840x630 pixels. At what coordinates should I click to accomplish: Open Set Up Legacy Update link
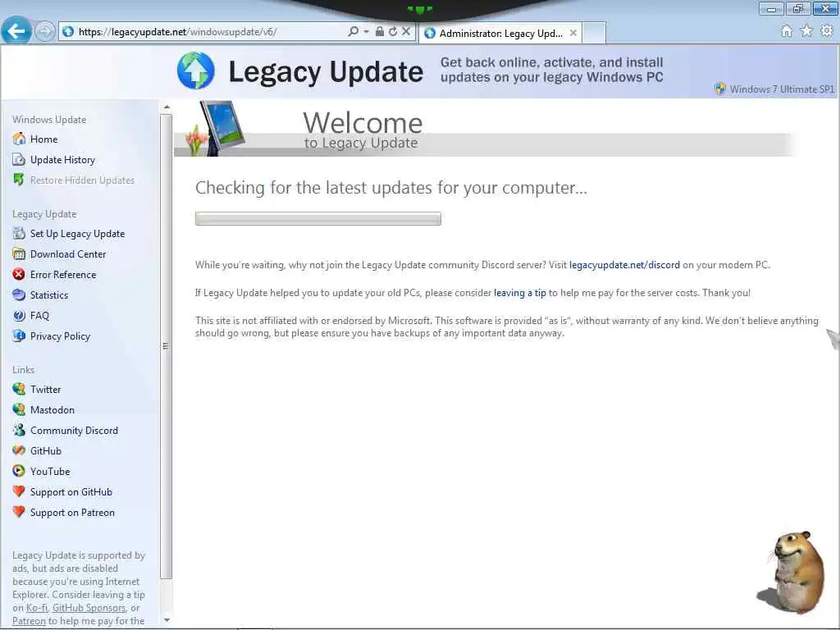tap(78, 234)
